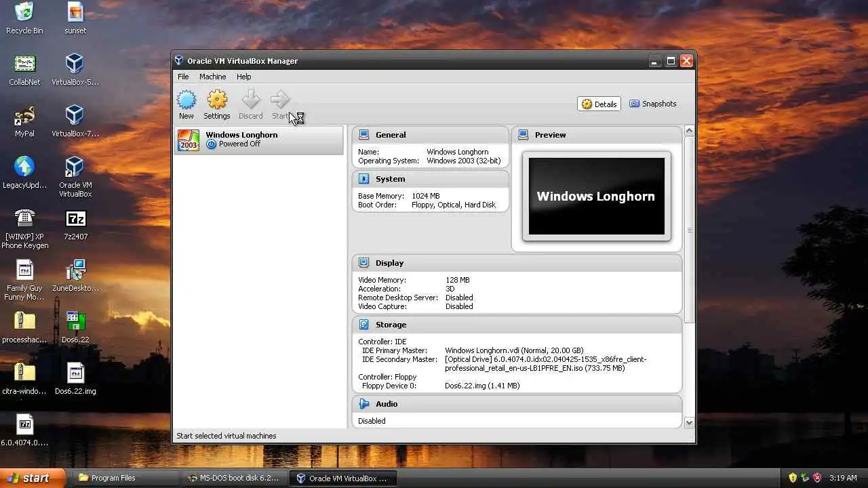Click the details pane scroll up arrow
This screenshot has width=868, height=488.
pos(689,131)
